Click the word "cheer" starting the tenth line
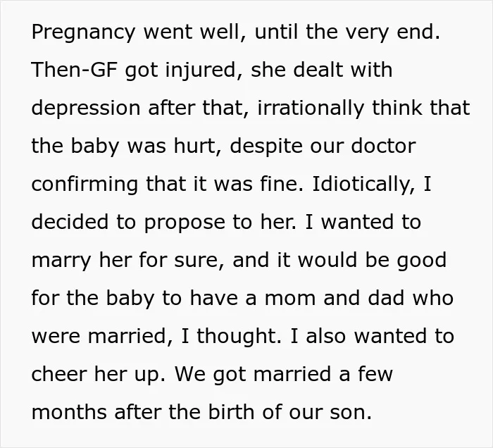 tap(59, 374)
